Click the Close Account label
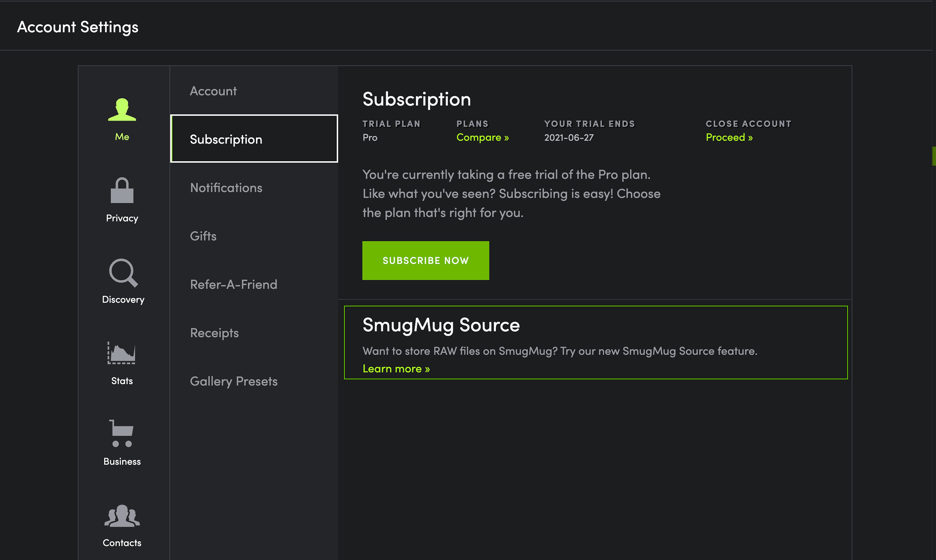The width and height of the screenshot is (936, 560). coord(749,124)
